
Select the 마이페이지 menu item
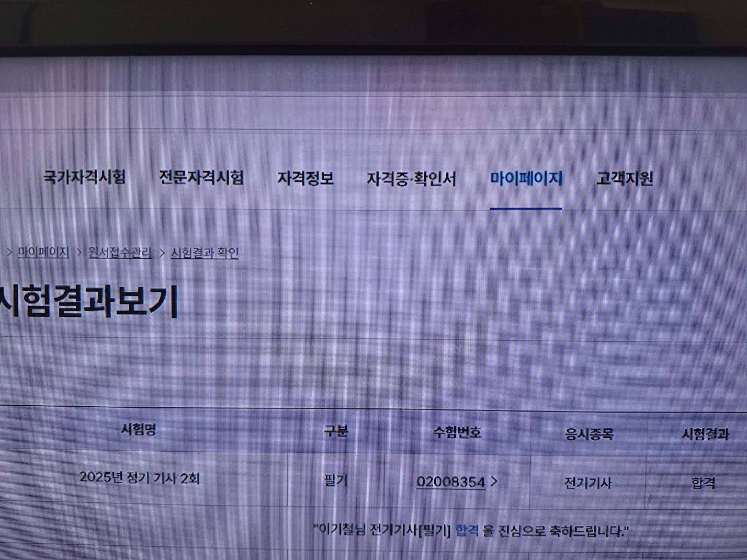pyautogui.click(x=526, y=179)
